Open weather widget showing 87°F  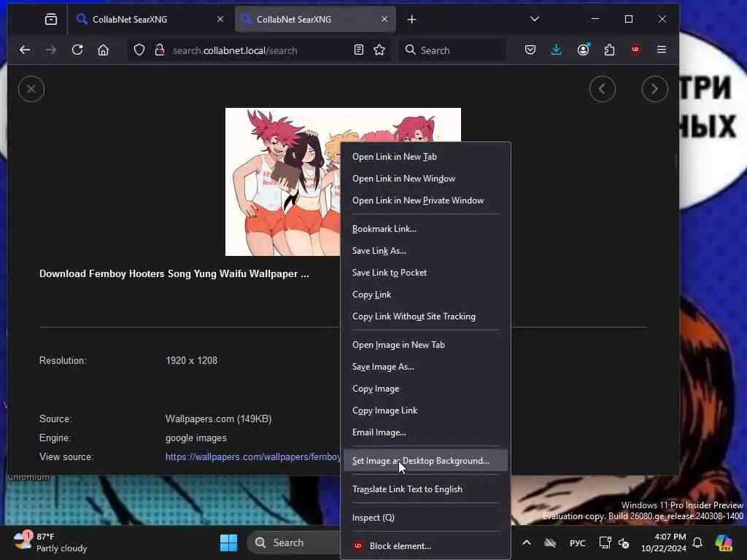[x=50, y=542]
